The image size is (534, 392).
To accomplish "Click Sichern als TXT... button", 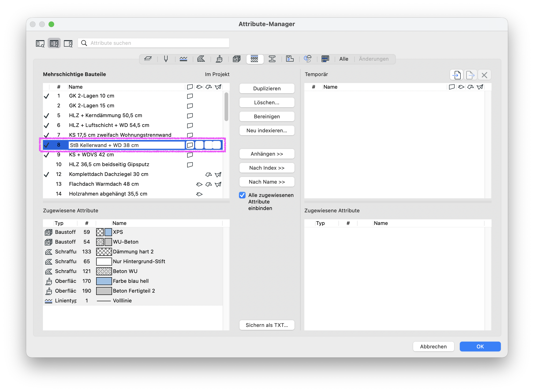I will tap(267, 325).
